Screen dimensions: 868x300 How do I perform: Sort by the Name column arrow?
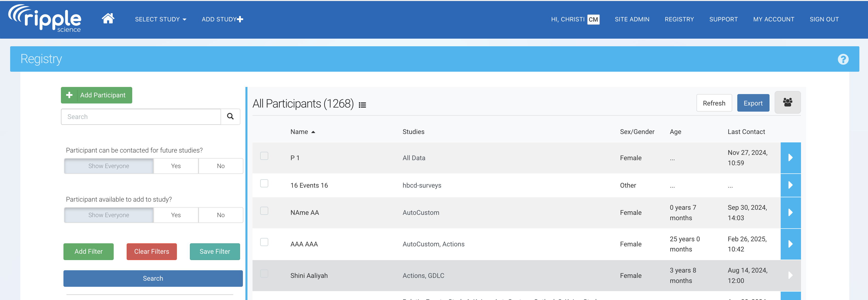313,132
